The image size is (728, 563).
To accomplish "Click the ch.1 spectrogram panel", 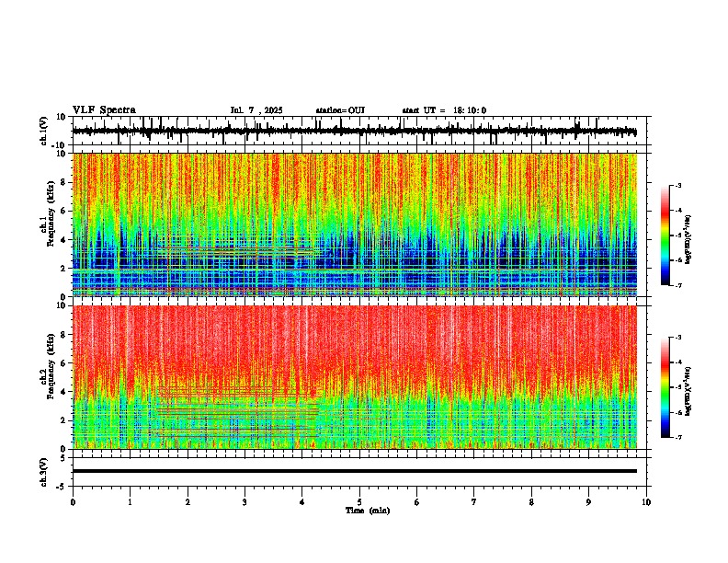I will point(355,224).
